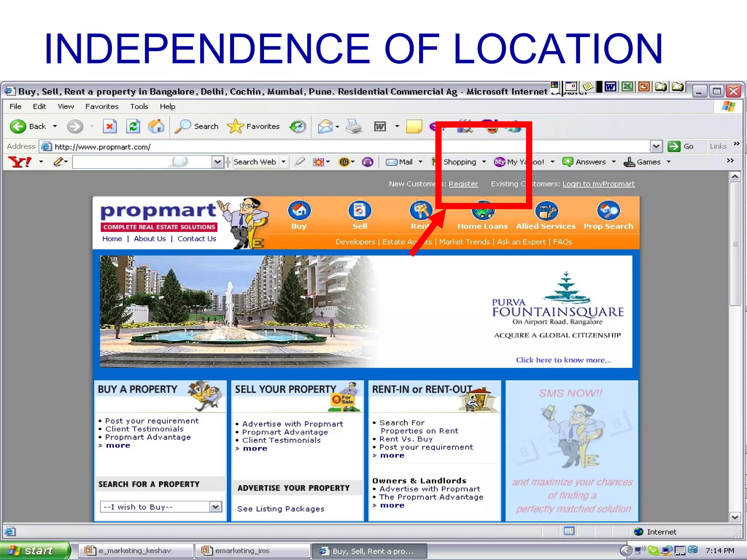This screenshot has width=747, height=560.
Task: Open the '--I wish to Buy--' combo box
Action: click(x=161, y=507)
